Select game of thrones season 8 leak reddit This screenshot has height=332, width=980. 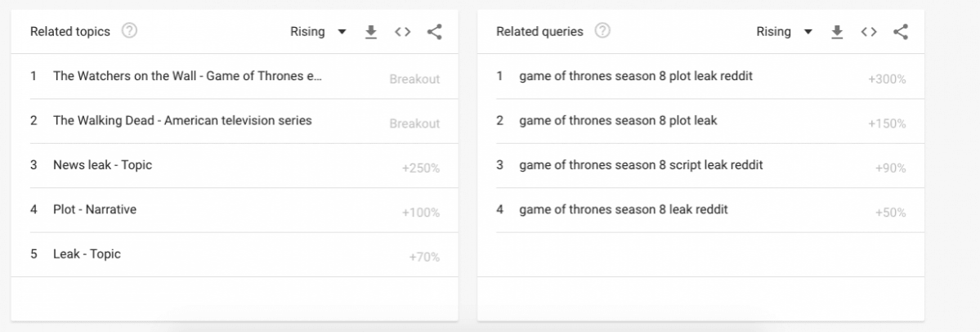click(623, 210)
